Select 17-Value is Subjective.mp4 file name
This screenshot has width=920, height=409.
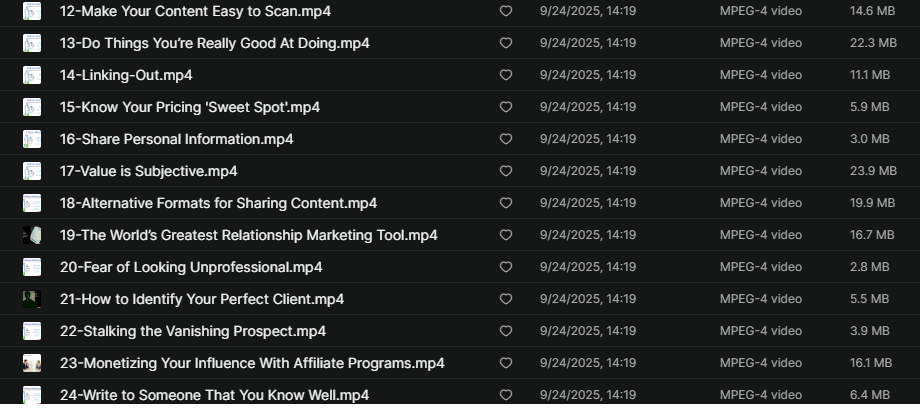(148, 171)
